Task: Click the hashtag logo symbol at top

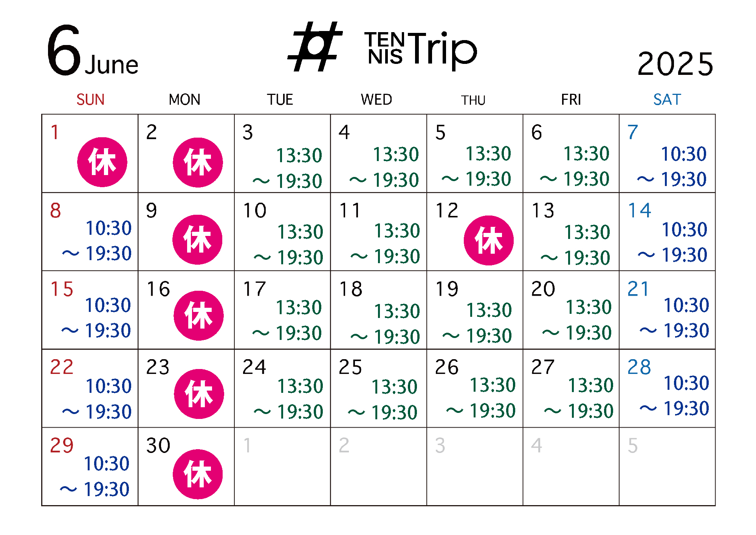Action: pos(315,47)
